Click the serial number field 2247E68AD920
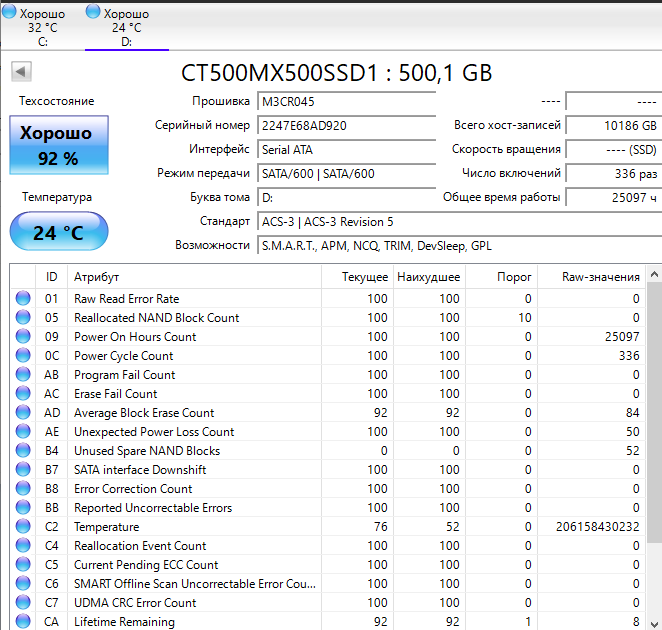The width and height of the screenshot is (662, 630). tap(347, 126)
